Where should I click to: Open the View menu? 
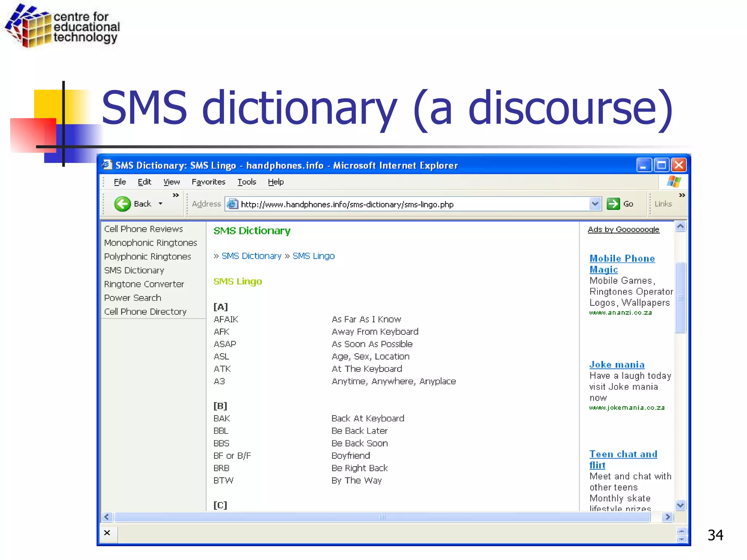pos(171,182)
